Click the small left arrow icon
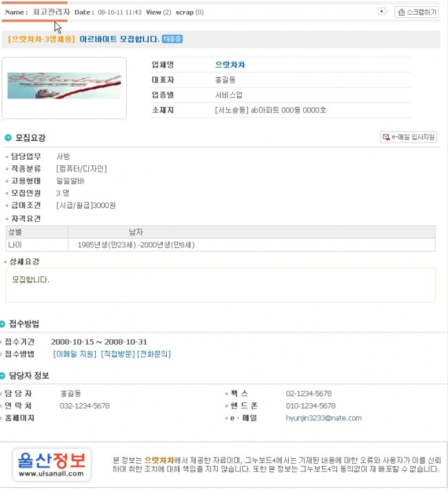448x492 pixels. pos(382,12)
